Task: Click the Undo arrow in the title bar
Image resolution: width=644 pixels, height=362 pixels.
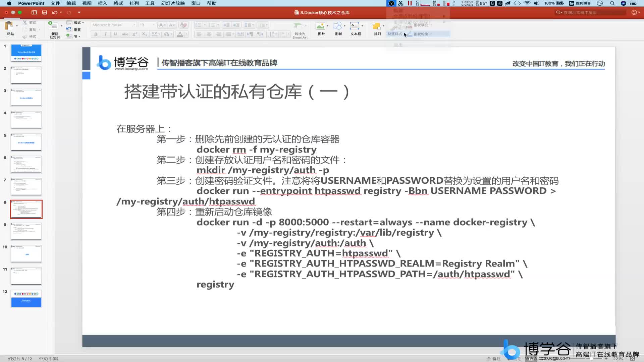Action: click(54, 12)
